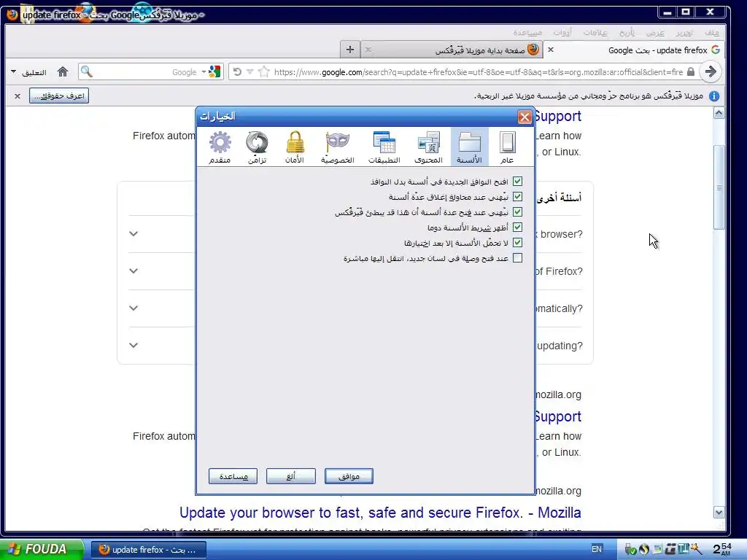Open the General (عام) options pane
747x560 pixels.
pyautogui.click(x=508, y=147)
